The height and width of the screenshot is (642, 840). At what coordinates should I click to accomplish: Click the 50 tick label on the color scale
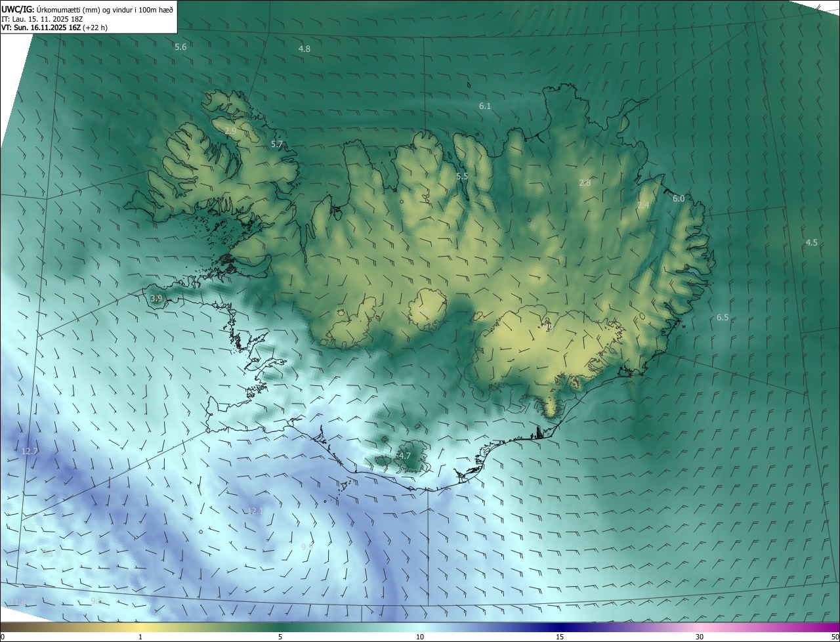click(x=835, y=637)
